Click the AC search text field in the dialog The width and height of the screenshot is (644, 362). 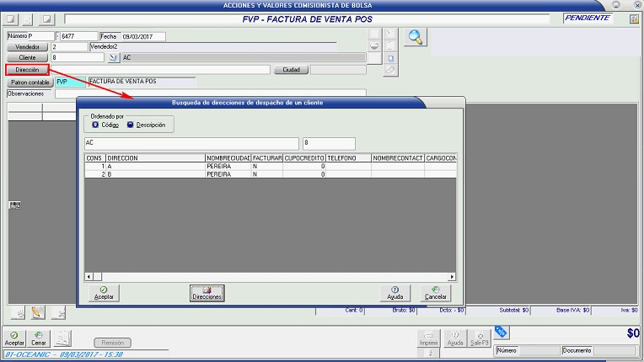[x=191, y=143]
